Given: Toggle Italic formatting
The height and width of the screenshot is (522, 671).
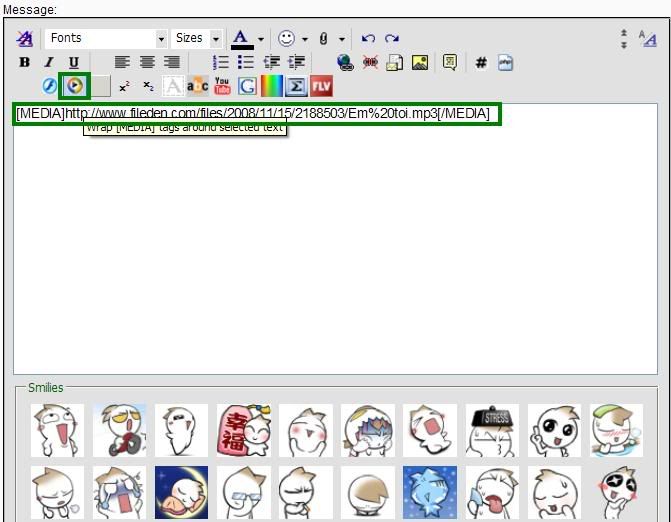Looking at the screenshot, I should coord(49,62).
